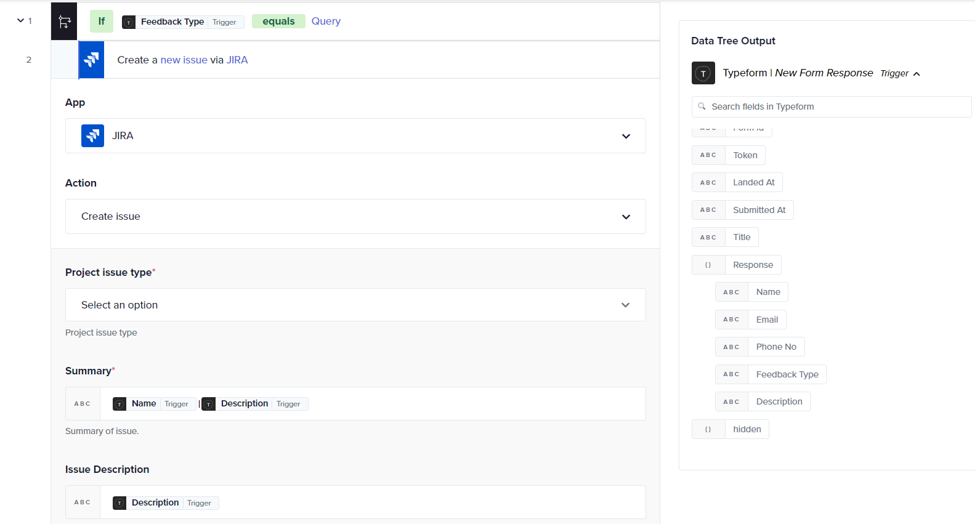
Task: Click the object braces icon beside Response
Action: pos(708,265)
